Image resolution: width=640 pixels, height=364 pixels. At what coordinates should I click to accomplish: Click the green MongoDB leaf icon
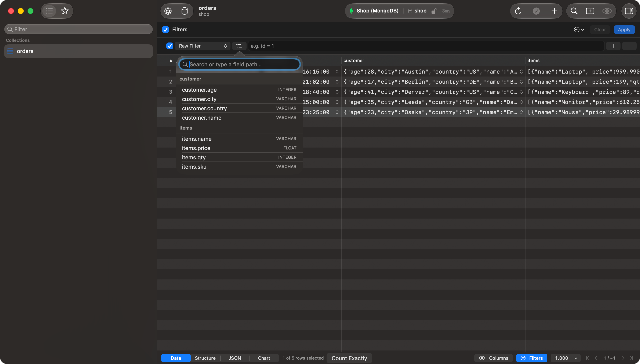351,11
